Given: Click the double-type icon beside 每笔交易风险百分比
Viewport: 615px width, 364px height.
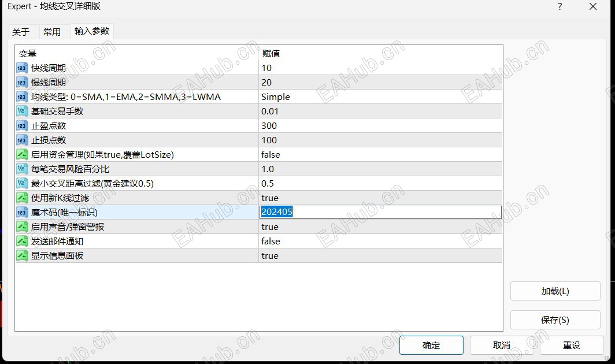Looking at the screenshot, I should point(22,169).
